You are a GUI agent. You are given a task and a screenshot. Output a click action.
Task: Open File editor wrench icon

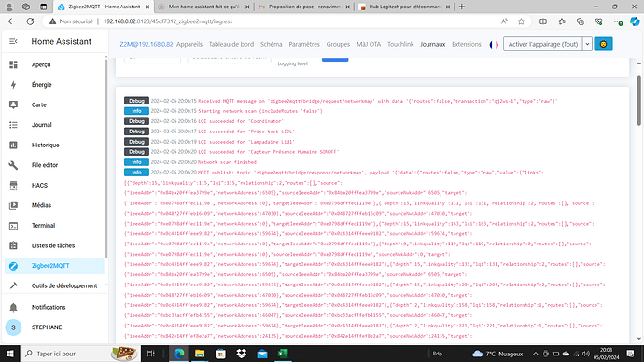[x=14, y=165]
